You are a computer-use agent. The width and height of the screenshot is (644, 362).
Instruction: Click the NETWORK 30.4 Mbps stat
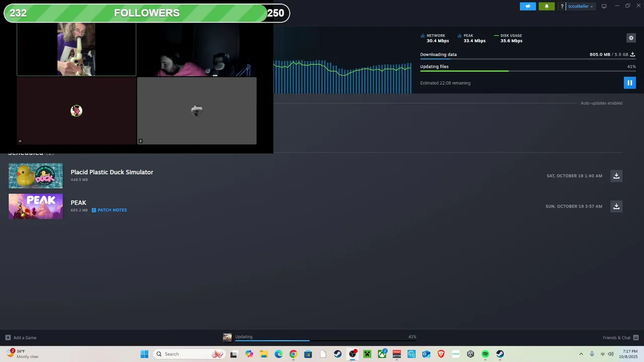pos(435,38)
